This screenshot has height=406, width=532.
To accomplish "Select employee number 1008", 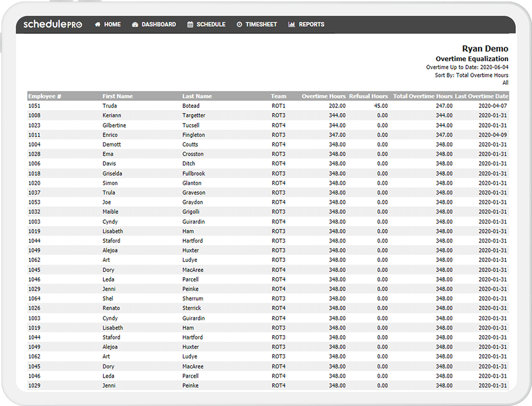I will (x=34, y=115).
